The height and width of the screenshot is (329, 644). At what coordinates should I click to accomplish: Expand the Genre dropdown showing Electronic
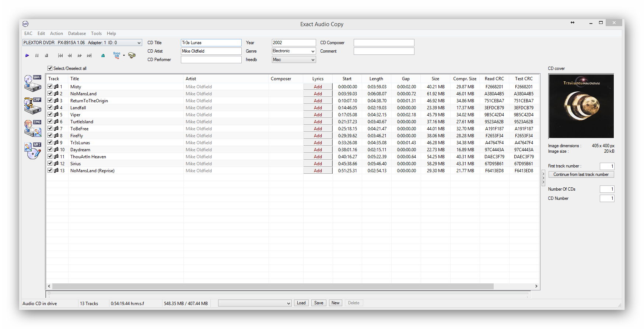313,51
